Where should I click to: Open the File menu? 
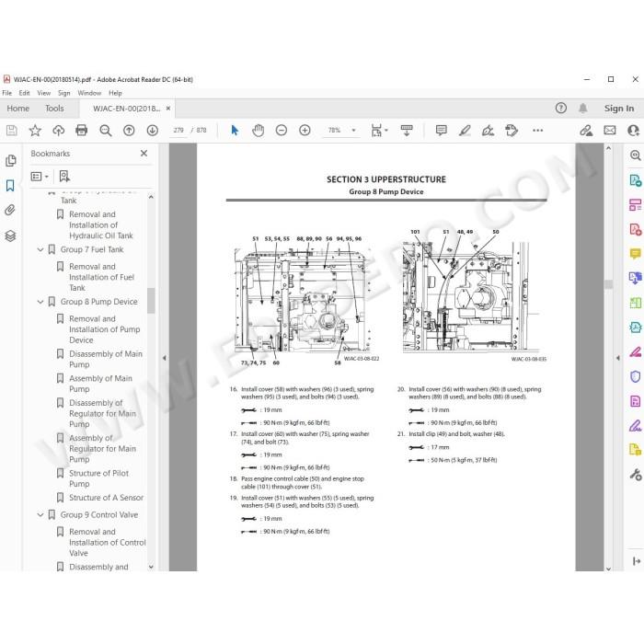pyautogui.click(x=7, y=93)
